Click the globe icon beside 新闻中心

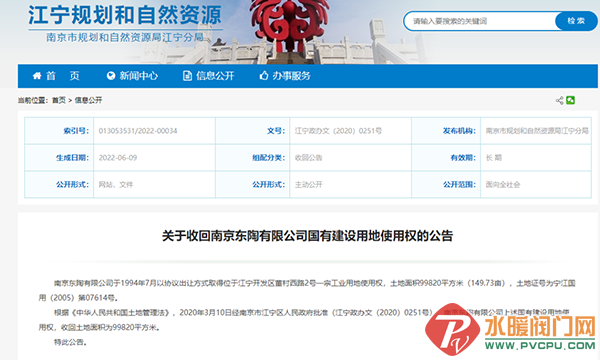pyautogui.click(x=111, y=76)
